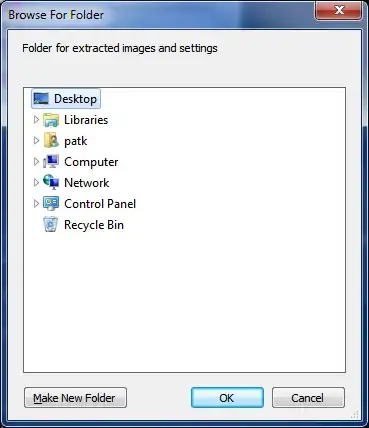Select the Computer icon in the tree

(x=51, y=162)
